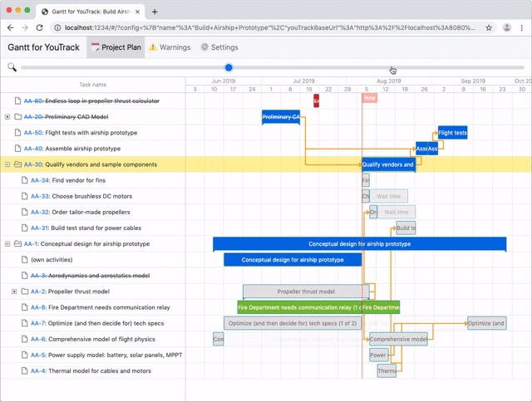Image resolution: width=532 pixels, height=402 pixels.
Task: Click the Wait time bar for AA-33
Action: coord(389,196)
